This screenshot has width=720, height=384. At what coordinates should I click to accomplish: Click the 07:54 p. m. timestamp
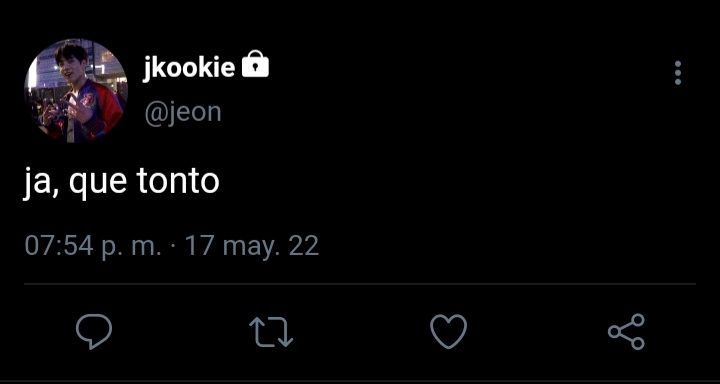93,247
